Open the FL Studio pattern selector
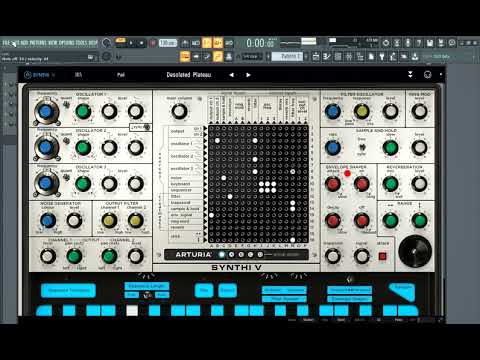Screen dimensions: 480x360 [287, 56]
